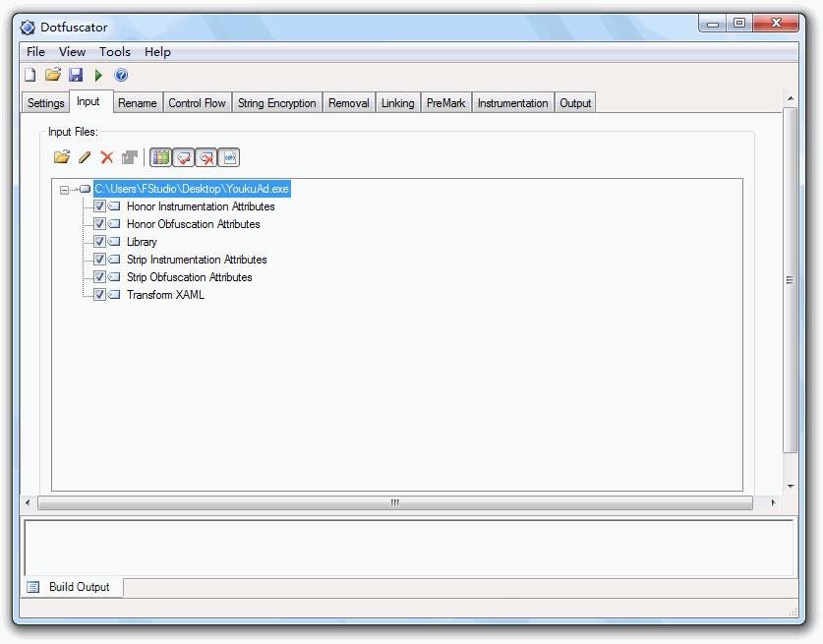Add an input assembly with the folder icon
Screen dimensions: 823x644
pos(62,157)
